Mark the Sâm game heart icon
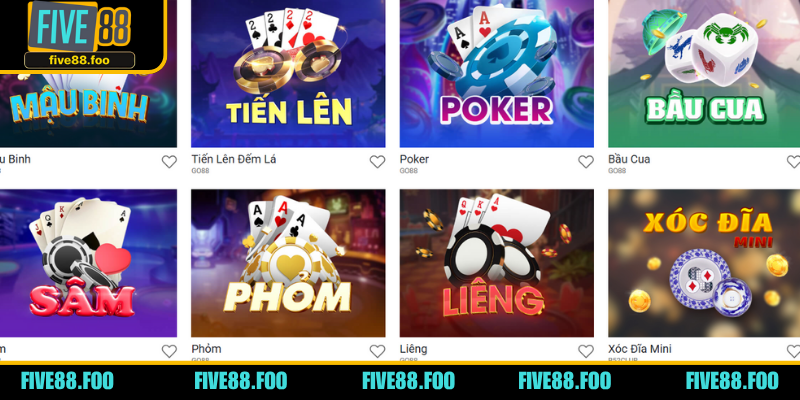This screenshot has height=400, width=800. pyautogui.click(x=169, y=351)
